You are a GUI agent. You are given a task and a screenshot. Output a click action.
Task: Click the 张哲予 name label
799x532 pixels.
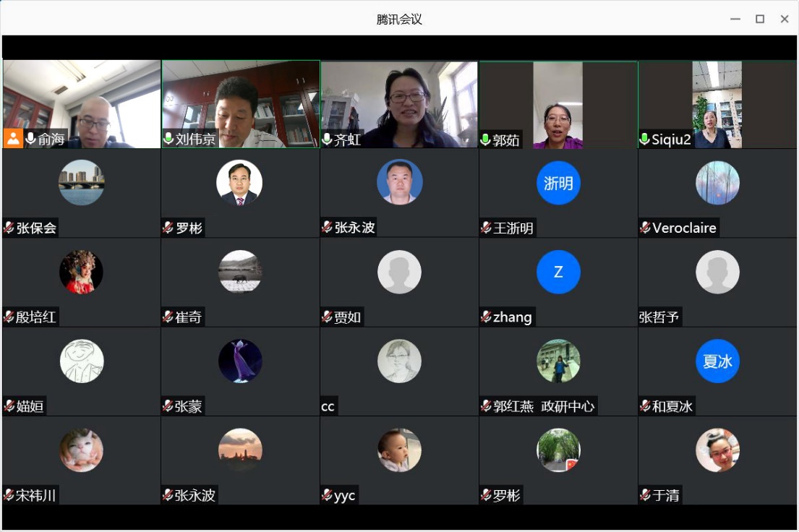(x=659, y=317)
